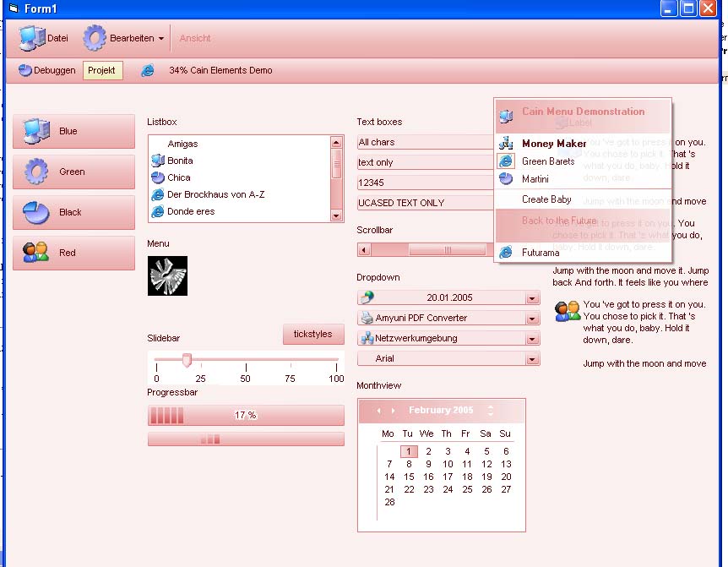
Task: Open the date dropdown showing 20.01.2005
Action: pyautogui.click(x=532, y=297)
